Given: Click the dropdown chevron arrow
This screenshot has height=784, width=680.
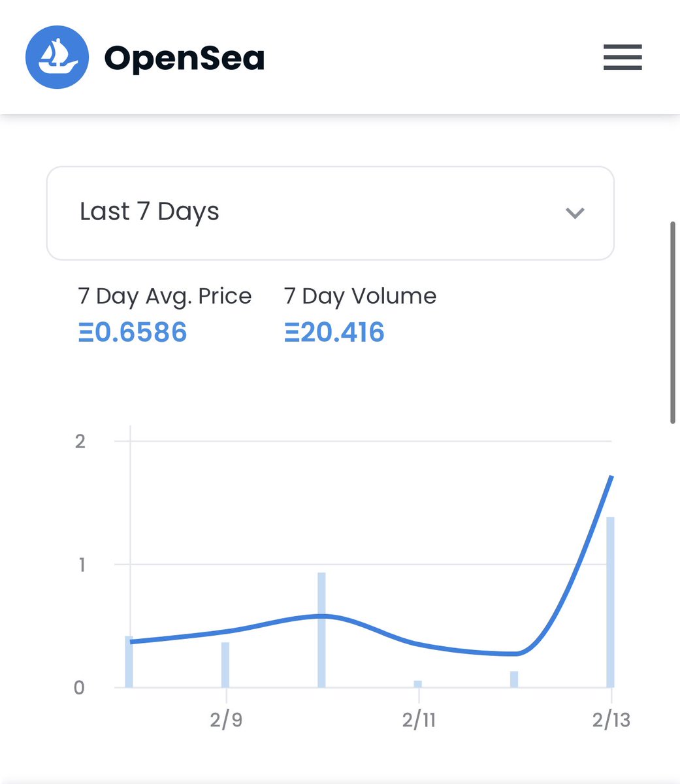Looking at the screenshot, I should [575, 213].
